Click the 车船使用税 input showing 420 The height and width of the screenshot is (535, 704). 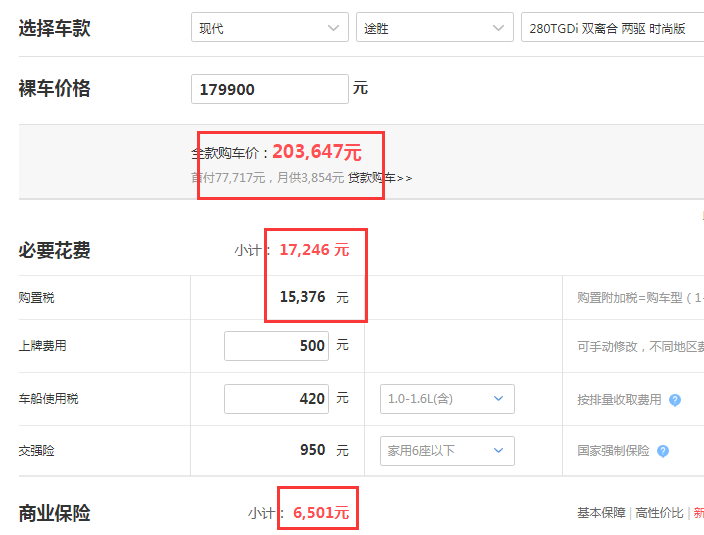click(x=277, y=399)
